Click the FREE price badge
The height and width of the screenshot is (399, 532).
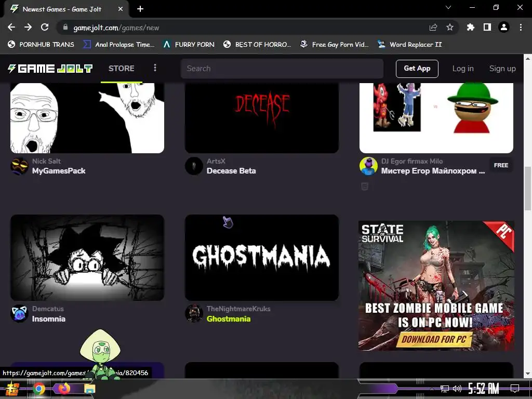501,165
